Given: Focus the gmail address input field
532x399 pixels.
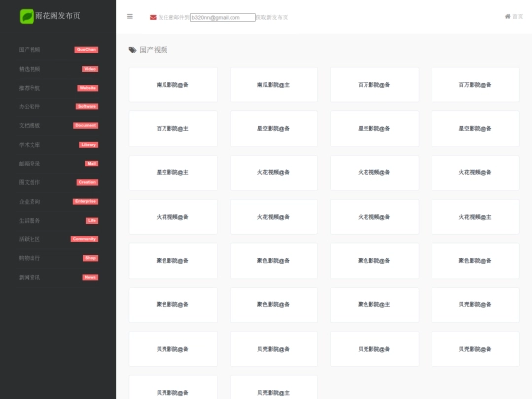Looking at the screenshot, I should pos(223,17).
